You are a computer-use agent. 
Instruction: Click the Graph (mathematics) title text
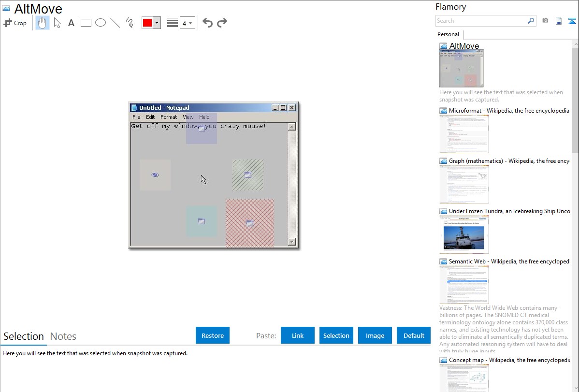[x=509, y=161]
